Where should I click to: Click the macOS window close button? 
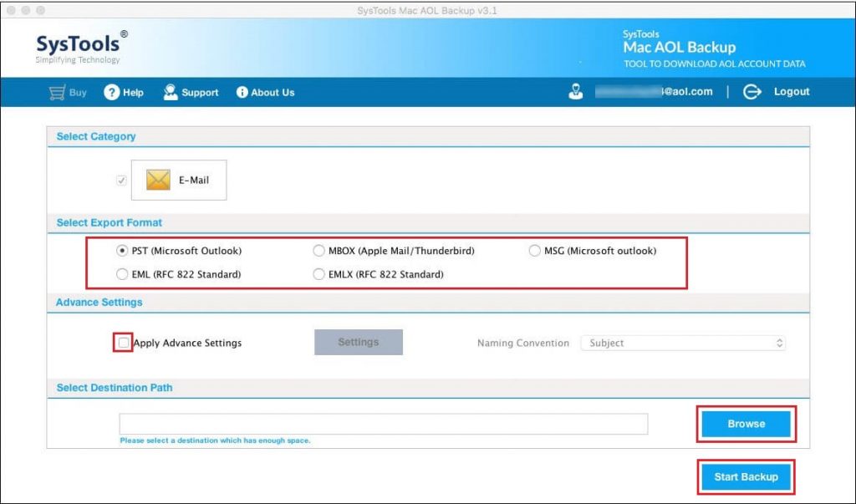pyautogui.click(x=11, y=10)
